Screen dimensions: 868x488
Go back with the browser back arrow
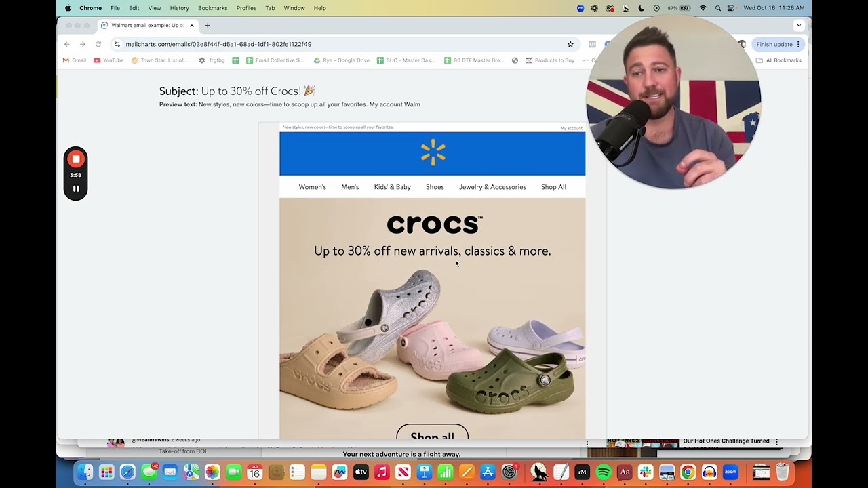tap(66, 44)
